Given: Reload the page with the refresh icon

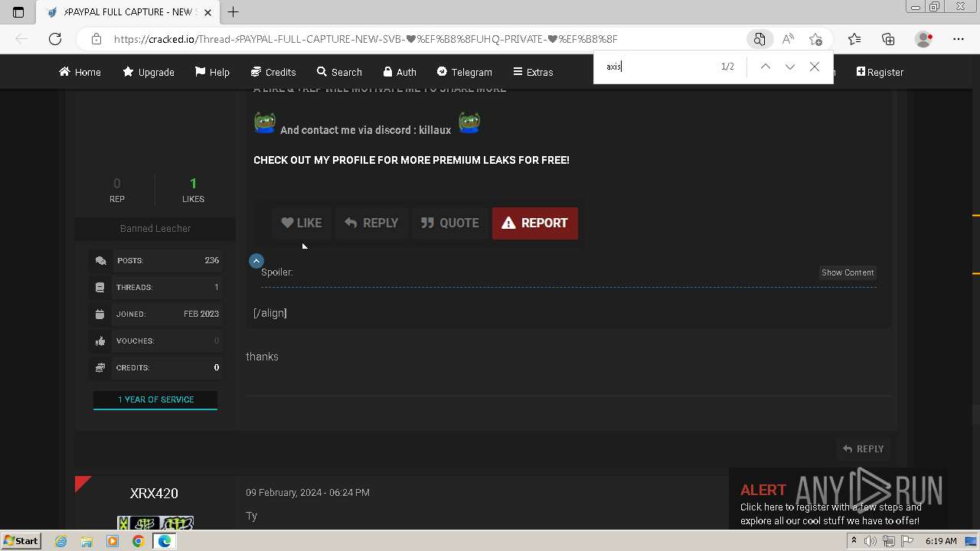Looking at the screenshot, I should pyautogui.click(x=55, y=39).
